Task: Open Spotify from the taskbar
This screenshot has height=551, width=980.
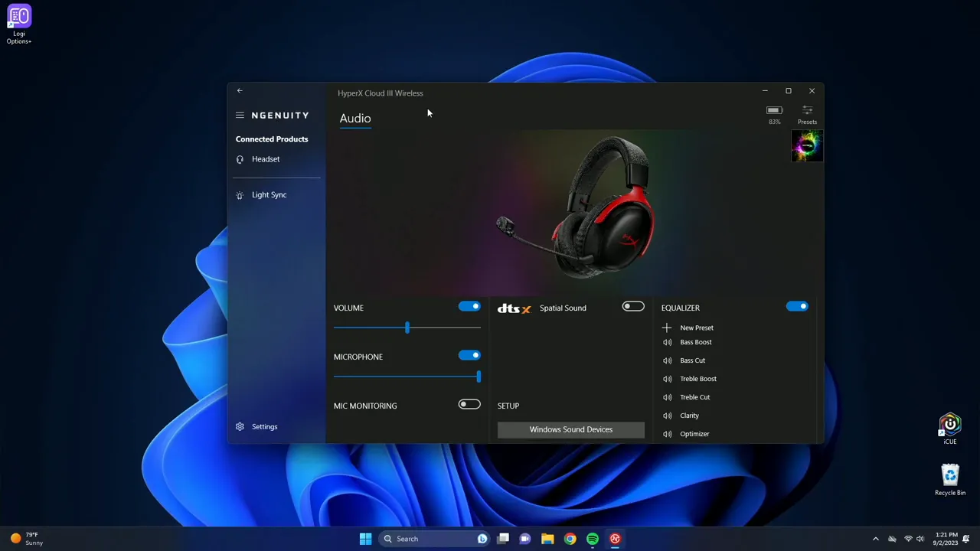Action: click(593, 539)
